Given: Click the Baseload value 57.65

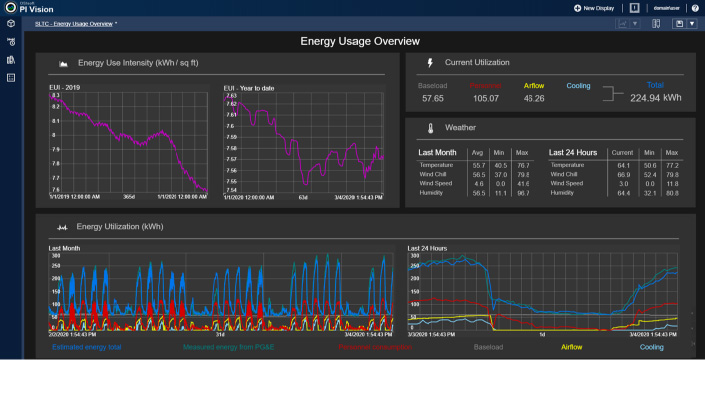Looking at the screenshot, I should pos(433,98).
